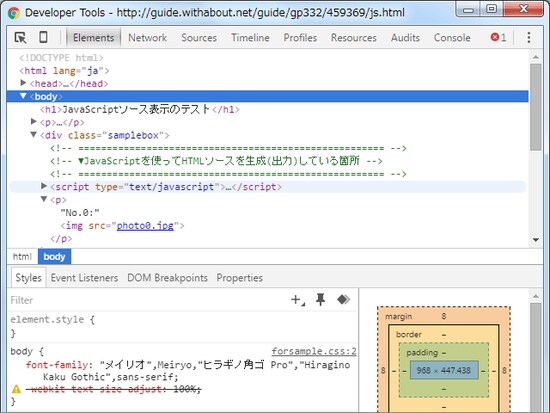Click the font-family property name
Viewport: 550px width, 413px height.
click(56, 365)
